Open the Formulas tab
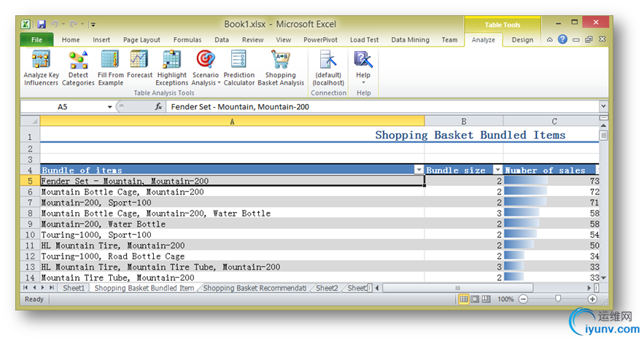 click(187, 40)
